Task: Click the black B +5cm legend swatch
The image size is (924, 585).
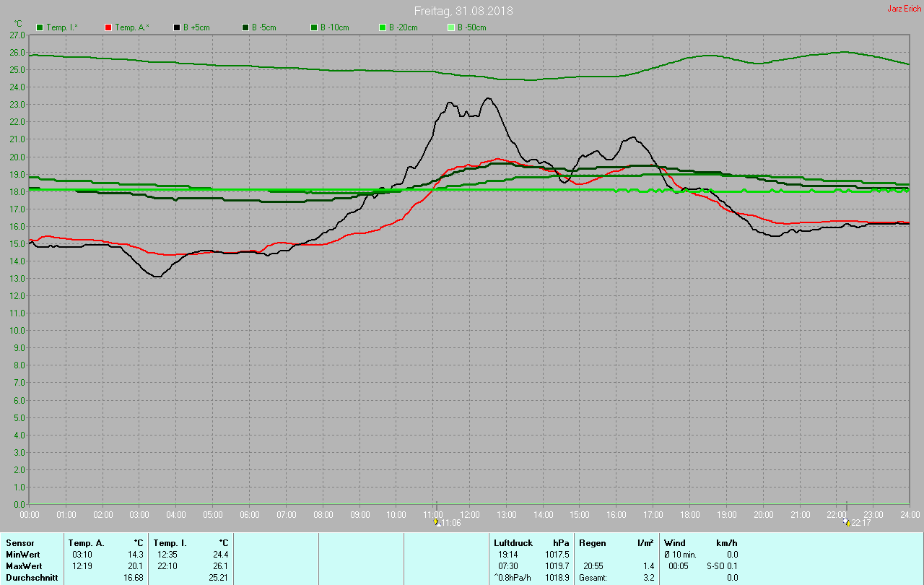Action: [177, 27]
